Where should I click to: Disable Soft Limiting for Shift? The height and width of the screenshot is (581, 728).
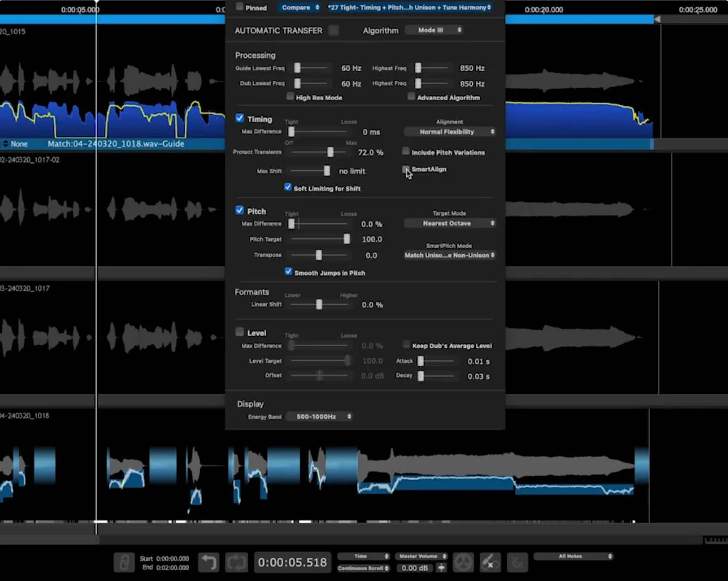(x=288, y=187)
